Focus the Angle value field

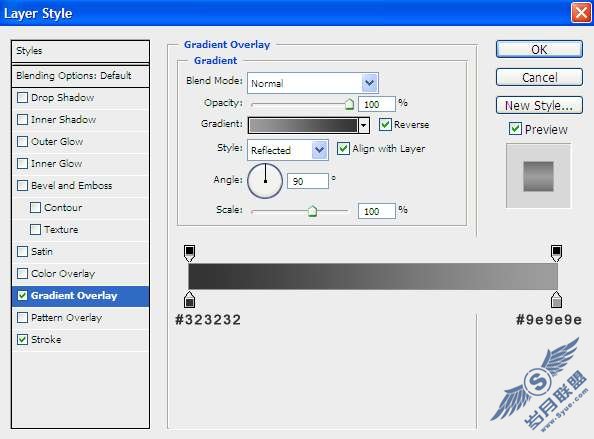coord(308,181)
